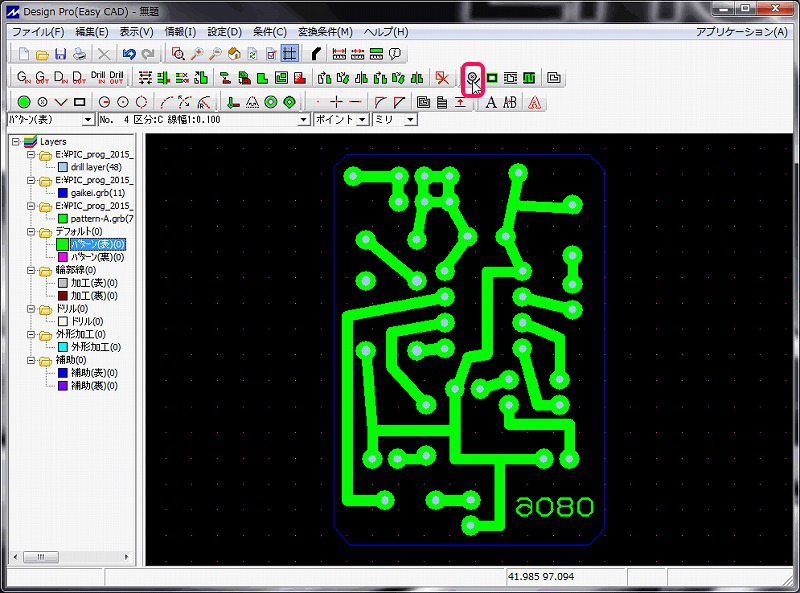Viewport: 800px width, 593px height.
Task: Toggle the grid display icon
Action: (x=290, y=54)
